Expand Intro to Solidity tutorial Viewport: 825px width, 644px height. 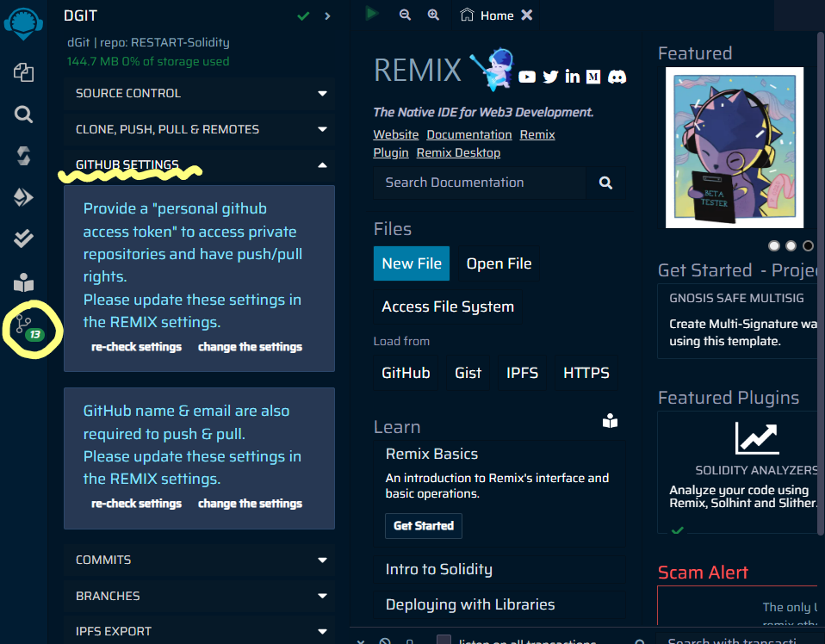pyautogui.click(x=499, y=569)
